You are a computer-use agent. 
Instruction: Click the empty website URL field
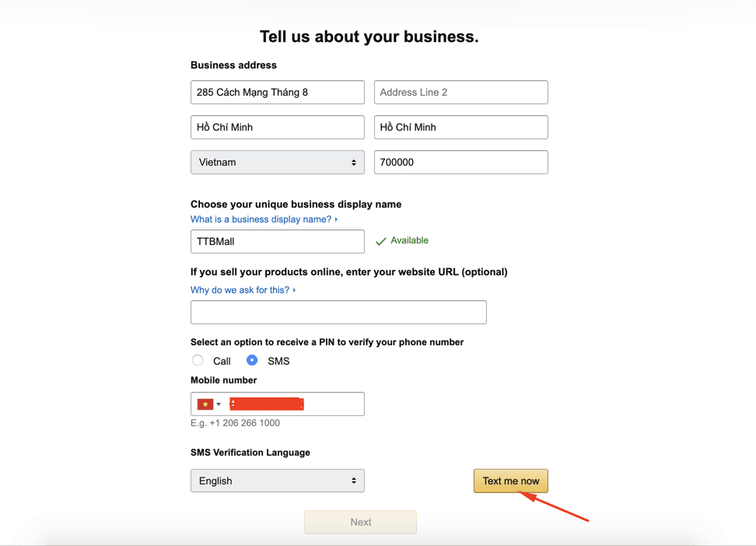point(338,312)
